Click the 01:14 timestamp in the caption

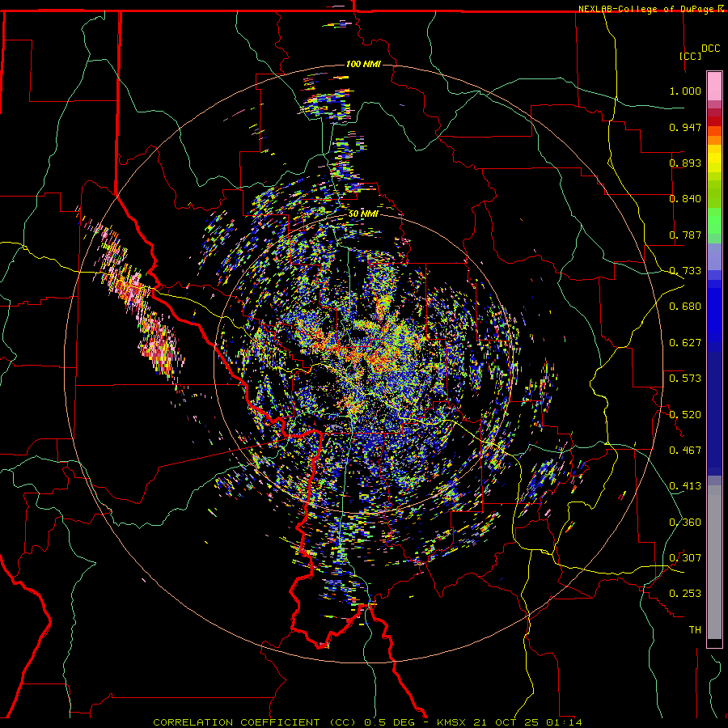[x=564, y=722]
